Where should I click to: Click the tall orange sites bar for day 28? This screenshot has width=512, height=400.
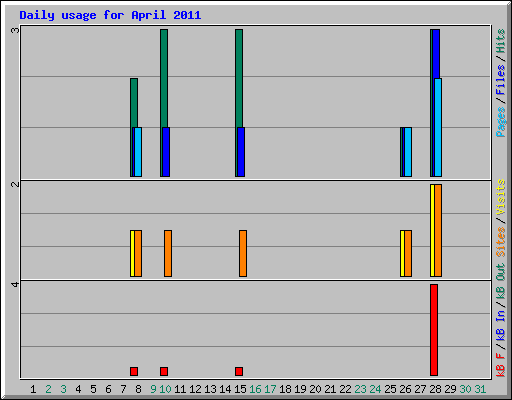438,231
